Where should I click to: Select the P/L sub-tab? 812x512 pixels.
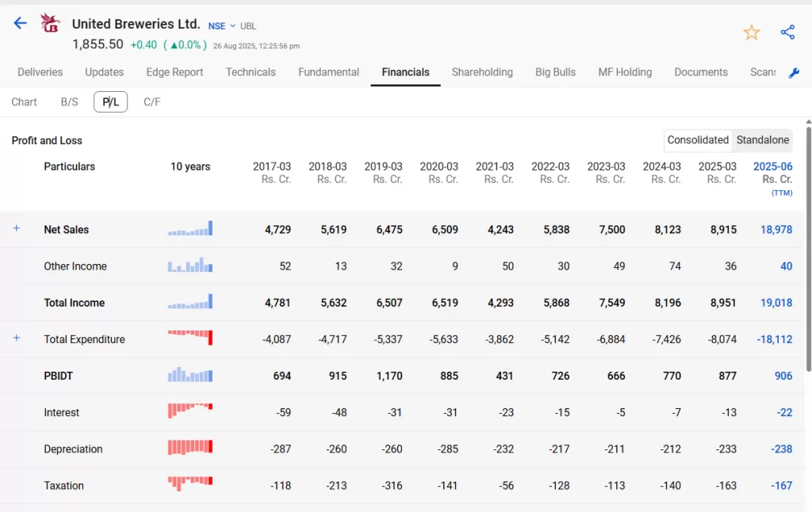click(x=110, y=102)
